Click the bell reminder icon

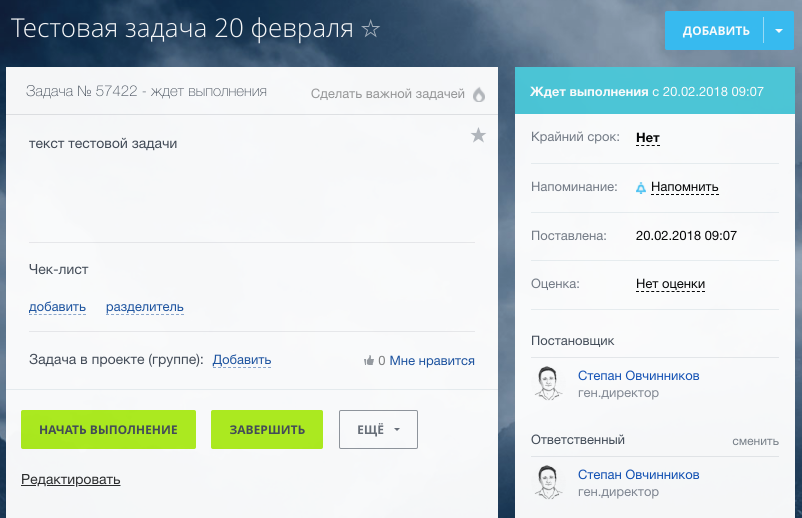click(x=640, y=188)
